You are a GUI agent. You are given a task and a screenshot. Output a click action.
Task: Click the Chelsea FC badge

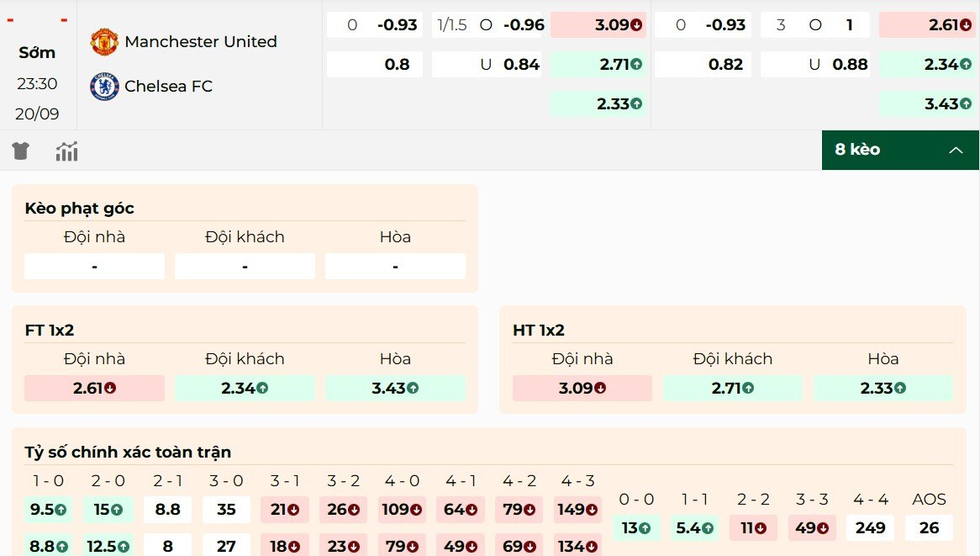pos(103,85)
